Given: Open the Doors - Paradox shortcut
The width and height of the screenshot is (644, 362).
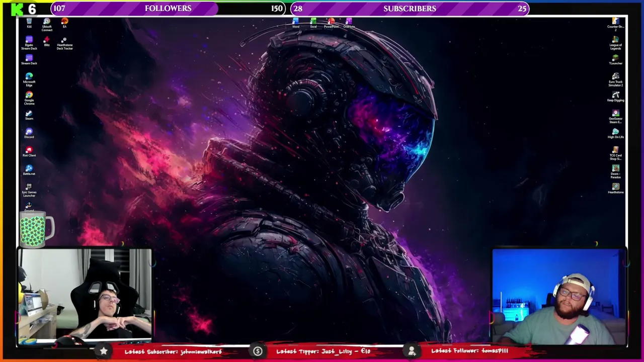Looking at the screenshot, I should tap(615, 171).
